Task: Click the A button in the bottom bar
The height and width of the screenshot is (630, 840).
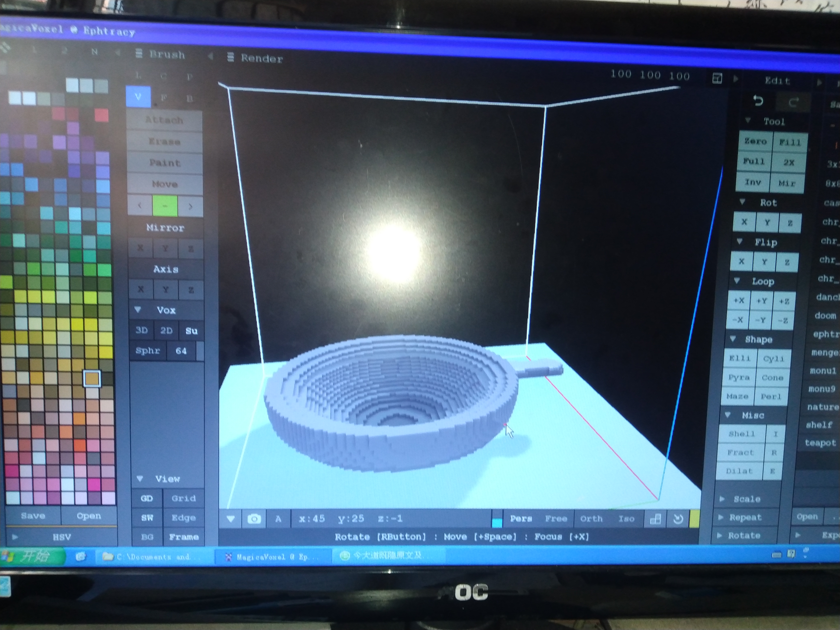Action: click(278, 519)
